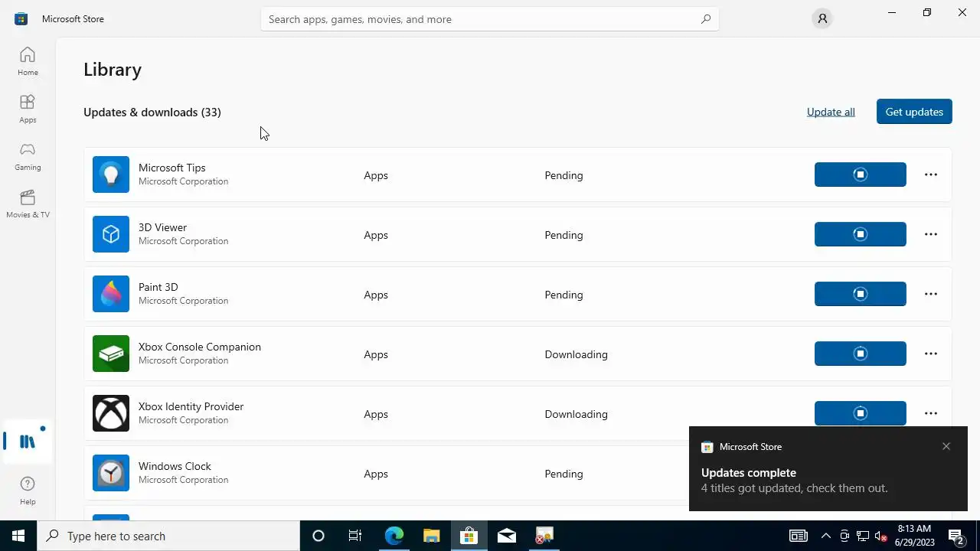Viewport: 980px width, 551px height.
Task: Select the Paint 3D title text
Action: [158, 287]
